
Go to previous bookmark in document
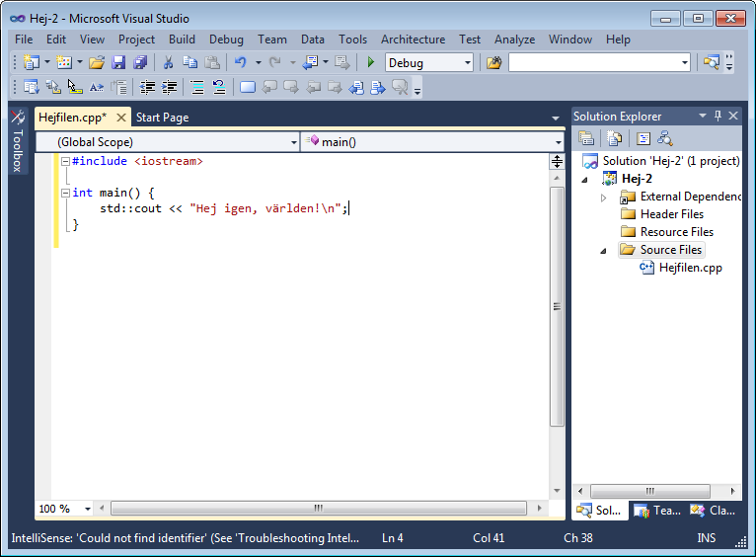tap(356, 87)
